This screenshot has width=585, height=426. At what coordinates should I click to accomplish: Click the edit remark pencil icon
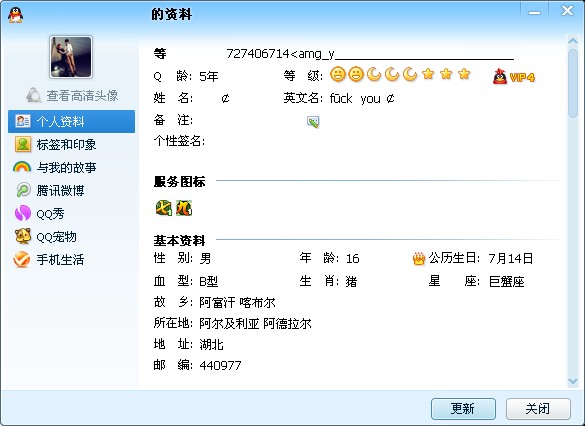pos(313,122)
